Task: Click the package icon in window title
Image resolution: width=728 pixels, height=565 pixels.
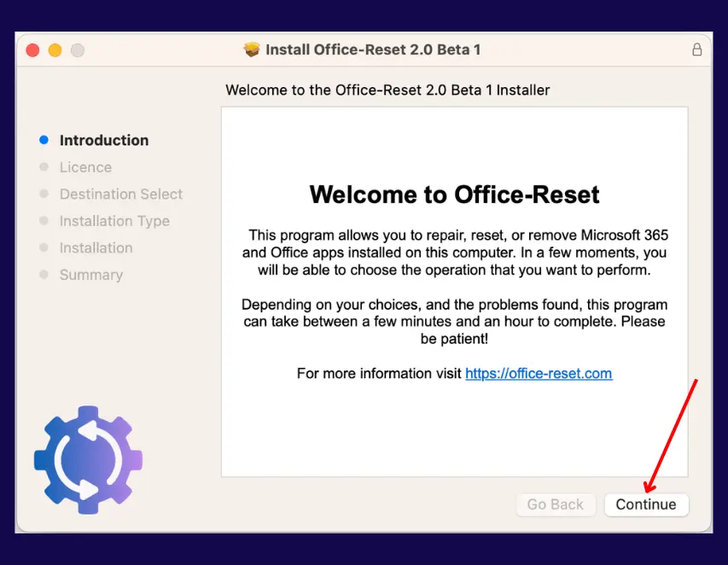Action: click(x=252, y=50)
